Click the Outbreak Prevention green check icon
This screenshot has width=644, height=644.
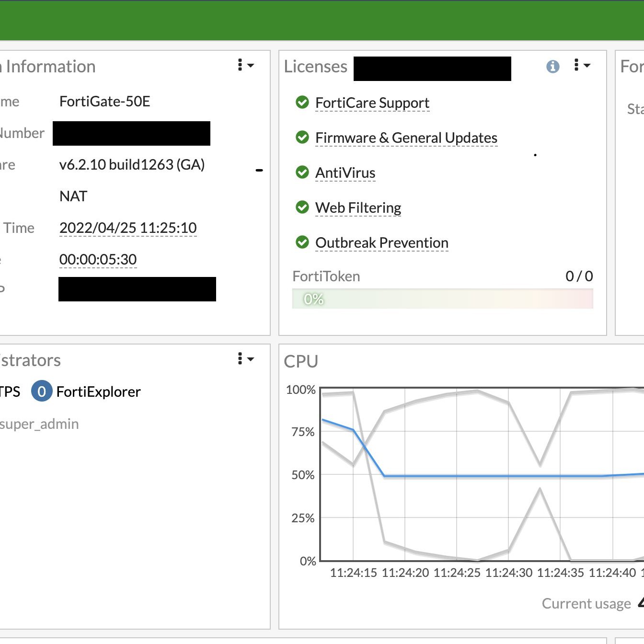[302, 242]
